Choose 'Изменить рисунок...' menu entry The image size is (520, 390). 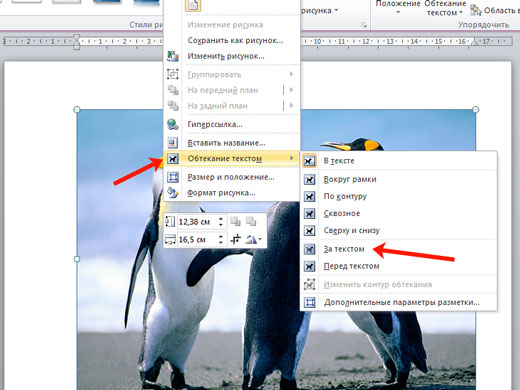[226, 56]
